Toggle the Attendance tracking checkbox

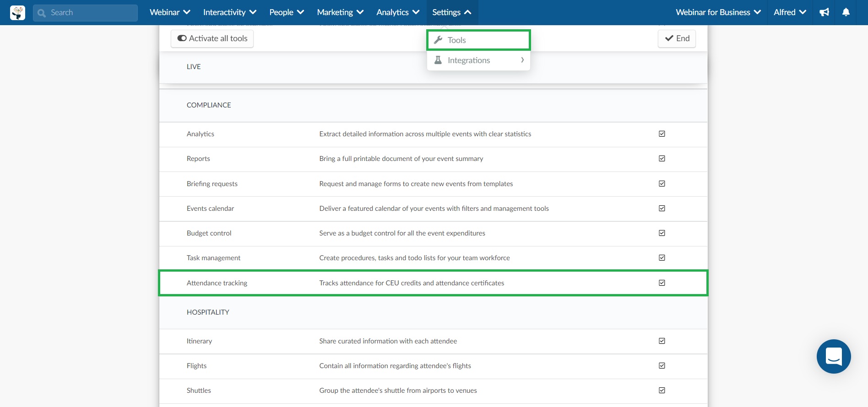662,283
